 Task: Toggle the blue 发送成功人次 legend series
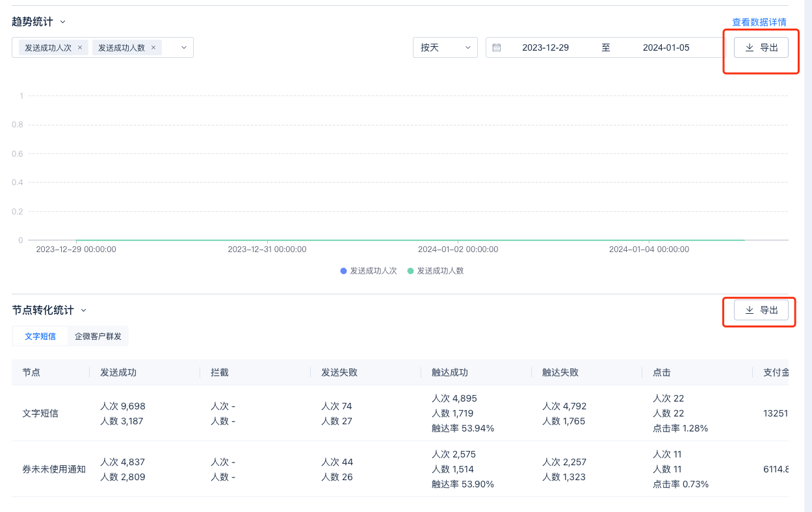(x=369, y=271)
